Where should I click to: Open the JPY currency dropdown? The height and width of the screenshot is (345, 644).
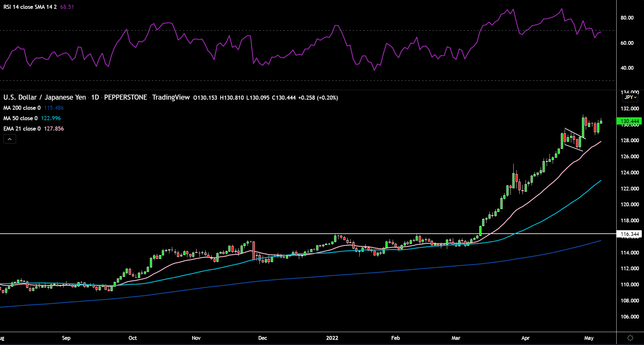click(630, 97)
